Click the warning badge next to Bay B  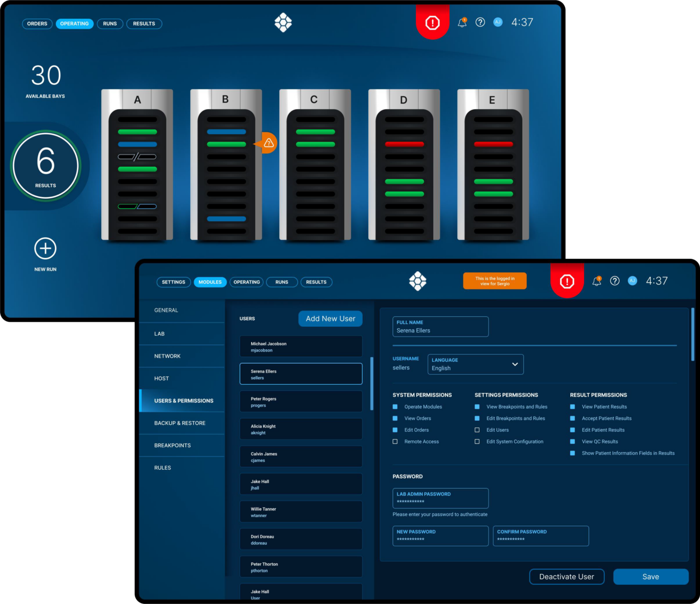click(267, 143)
